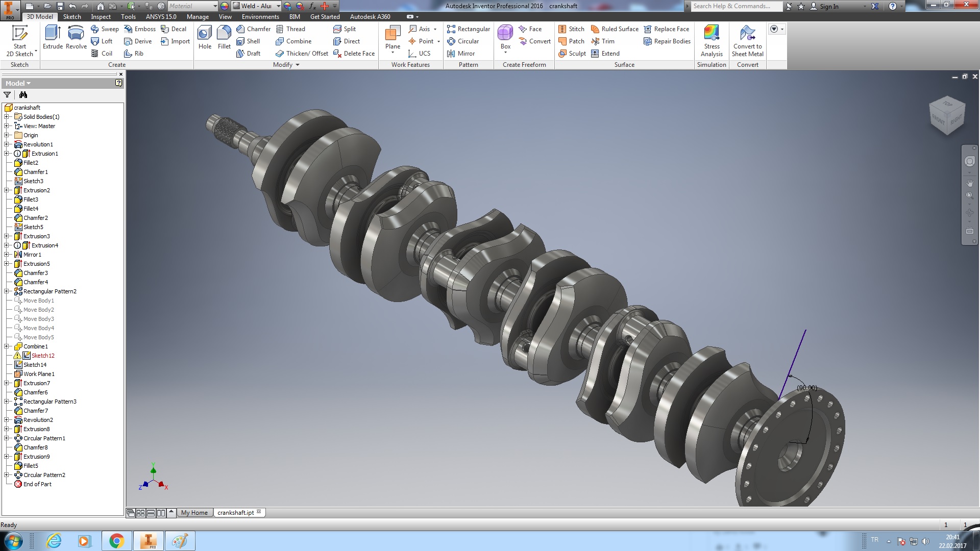Click the Sign In link
This screenshot has height=551, width=980.
(829, 6)
